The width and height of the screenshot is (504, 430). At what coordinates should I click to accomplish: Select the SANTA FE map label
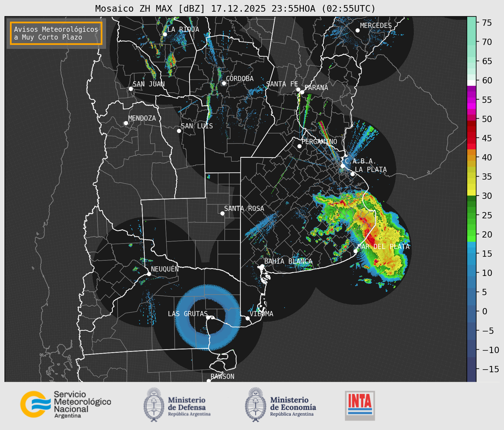(x=282, y=84)
